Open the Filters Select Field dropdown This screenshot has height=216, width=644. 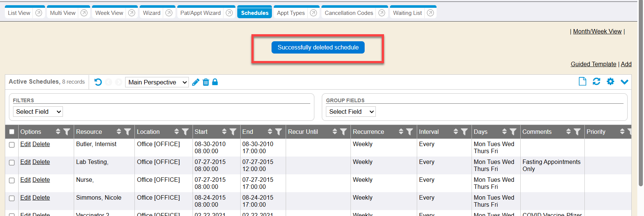click(38, 112)
